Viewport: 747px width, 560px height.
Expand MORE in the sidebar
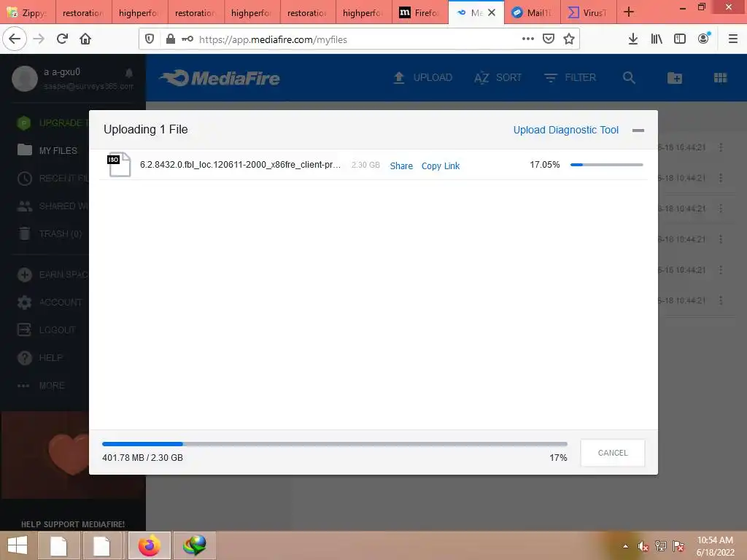[41, 385]
